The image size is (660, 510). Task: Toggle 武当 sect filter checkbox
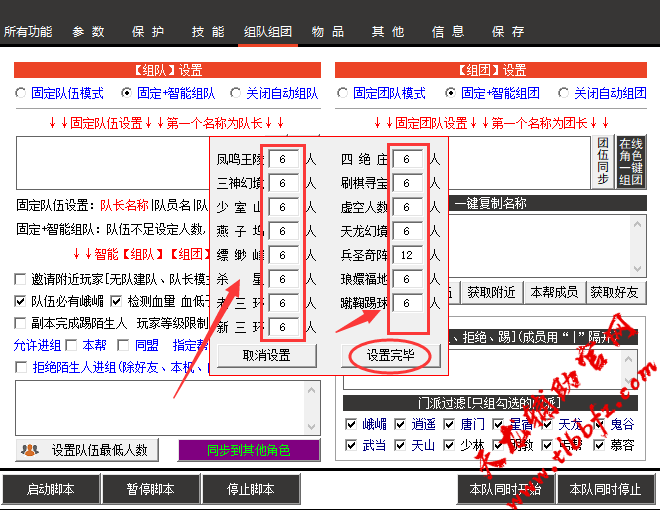(350, 445)
